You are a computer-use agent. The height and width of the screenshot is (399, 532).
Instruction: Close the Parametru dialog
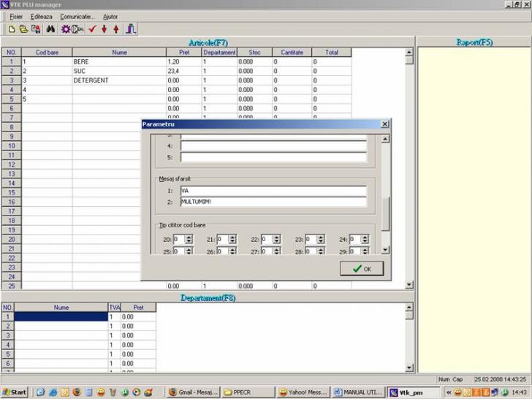384,124
